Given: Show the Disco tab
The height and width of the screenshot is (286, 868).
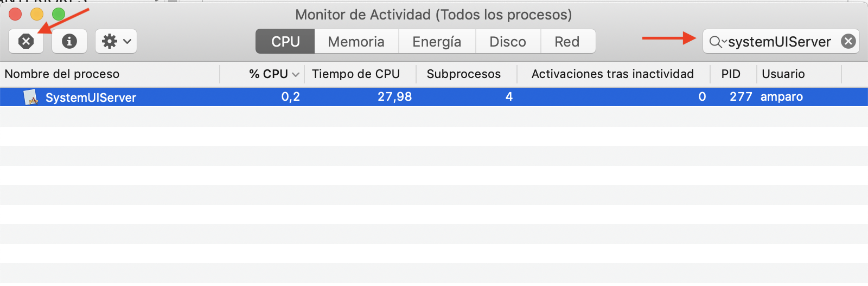Looking at the screenshot, I should tap(508, 42).
